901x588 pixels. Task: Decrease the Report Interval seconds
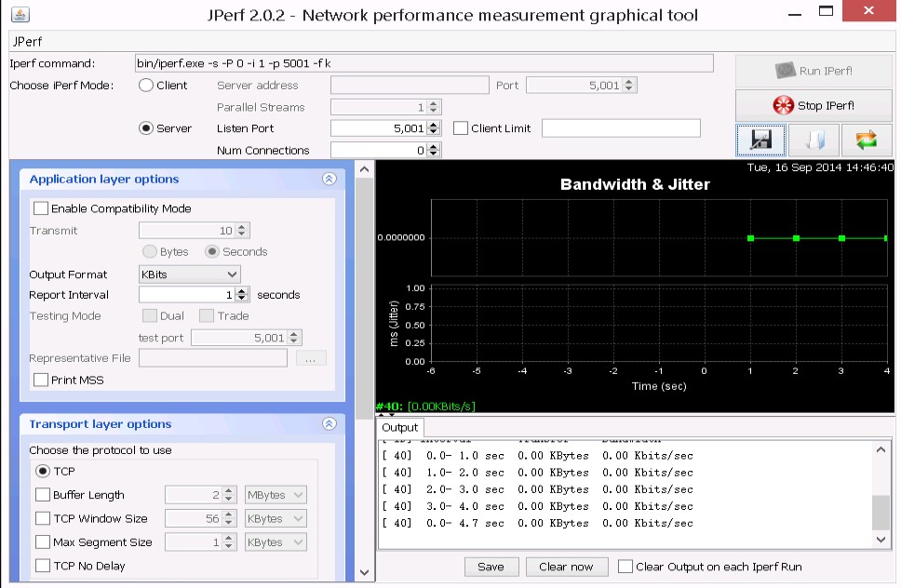[242, 299]
